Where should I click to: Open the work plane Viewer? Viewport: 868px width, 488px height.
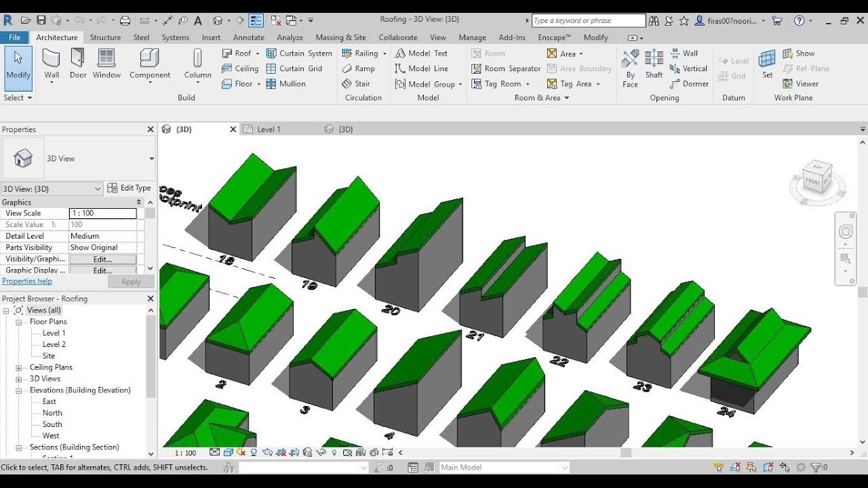click(801, 84)
